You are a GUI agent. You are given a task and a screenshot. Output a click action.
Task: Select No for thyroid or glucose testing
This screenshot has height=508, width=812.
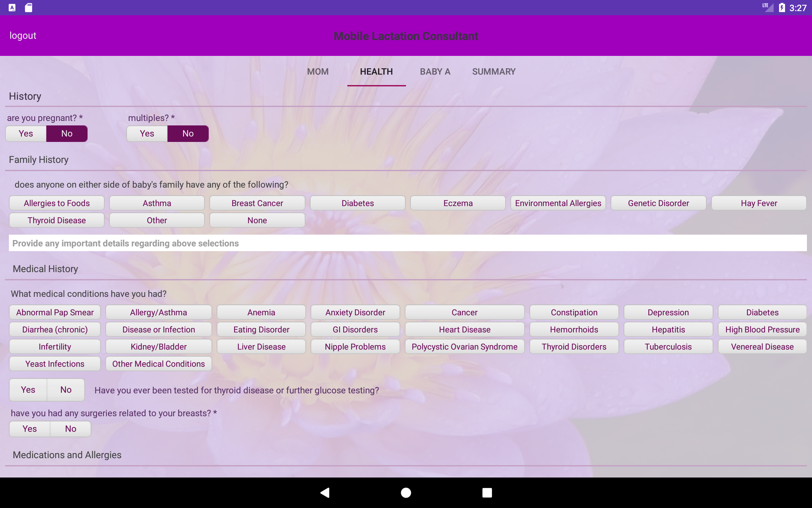[x=66, y=390]
